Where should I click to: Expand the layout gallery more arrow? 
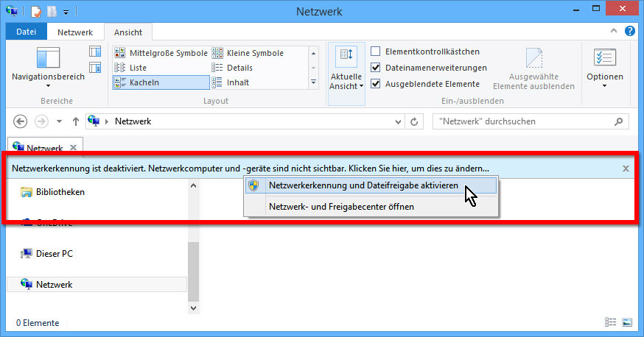coord(313,82)
